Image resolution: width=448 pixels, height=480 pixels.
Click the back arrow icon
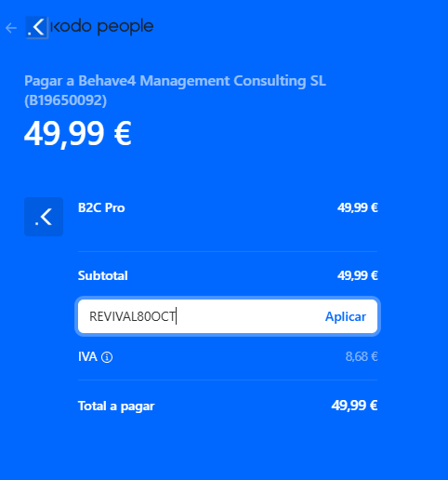[11, 28]
